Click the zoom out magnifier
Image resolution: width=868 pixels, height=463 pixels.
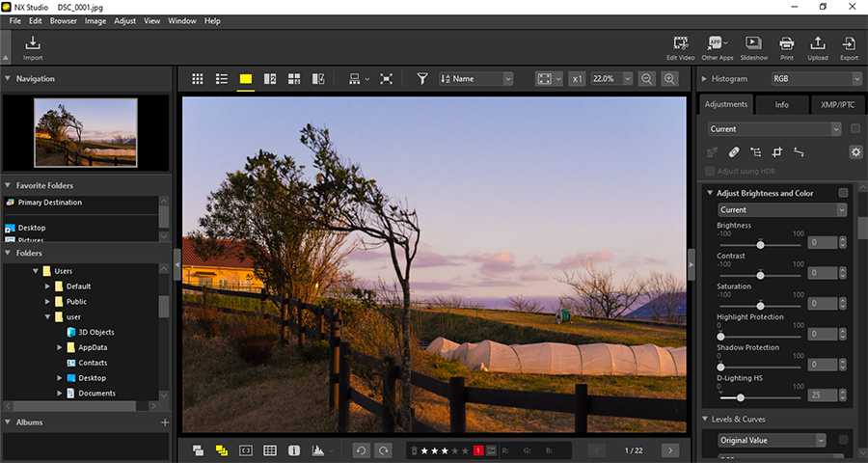pyautogui.click(x=646, y=79)
